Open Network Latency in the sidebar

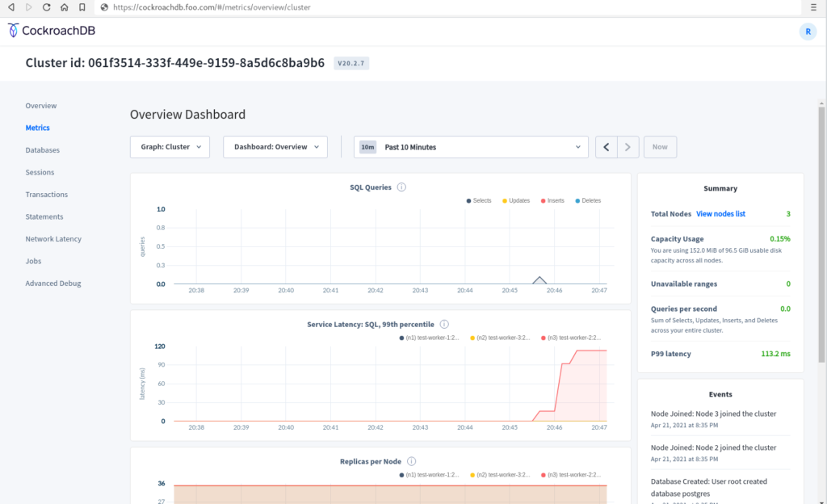click(53, 239)
